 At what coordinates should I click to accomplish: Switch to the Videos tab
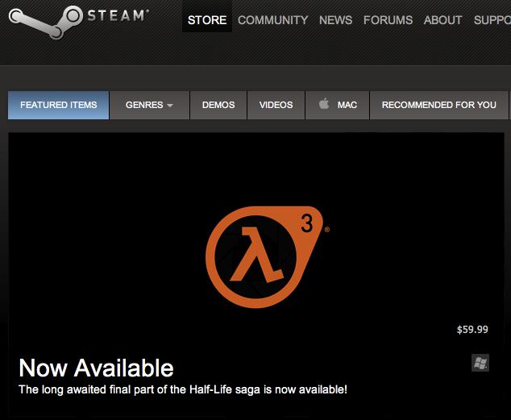click(x=276, y=105)
